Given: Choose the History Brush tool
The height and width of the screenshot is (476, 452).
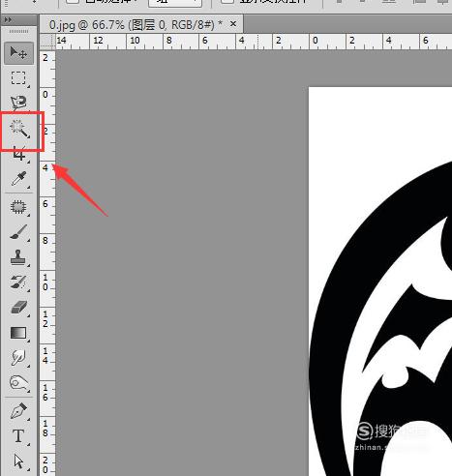Looking at the screenshot, I should [18, 283].
